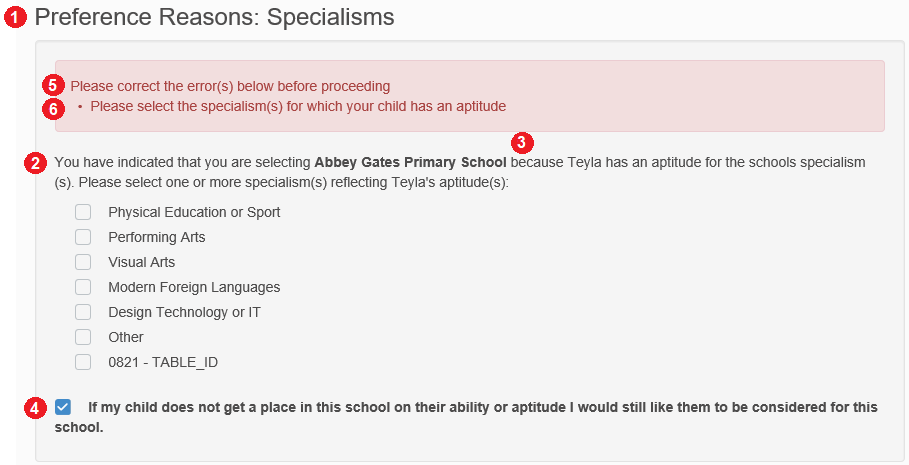The height and width of the screenshot is (465, 909).
Task: Click the Preference Reasons: Specialisms heading
Action: pyautogui.click(x=214, y=17)
